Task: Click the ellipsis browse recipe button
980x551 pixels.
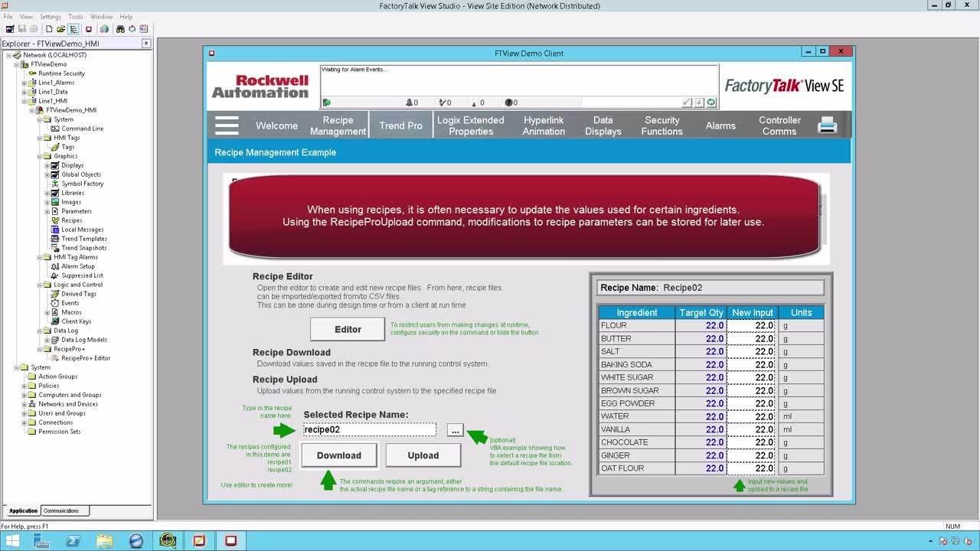Action: [456, 430]
